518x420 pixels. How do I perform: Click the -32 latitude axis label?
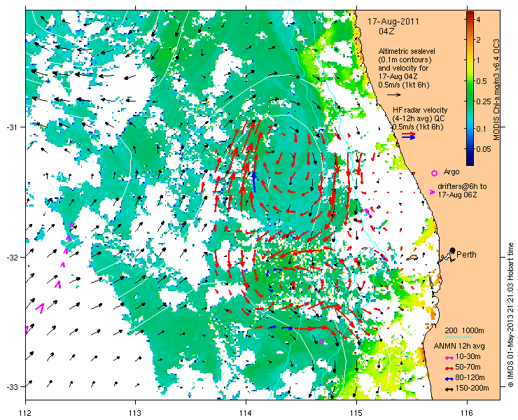pos(12,257)
